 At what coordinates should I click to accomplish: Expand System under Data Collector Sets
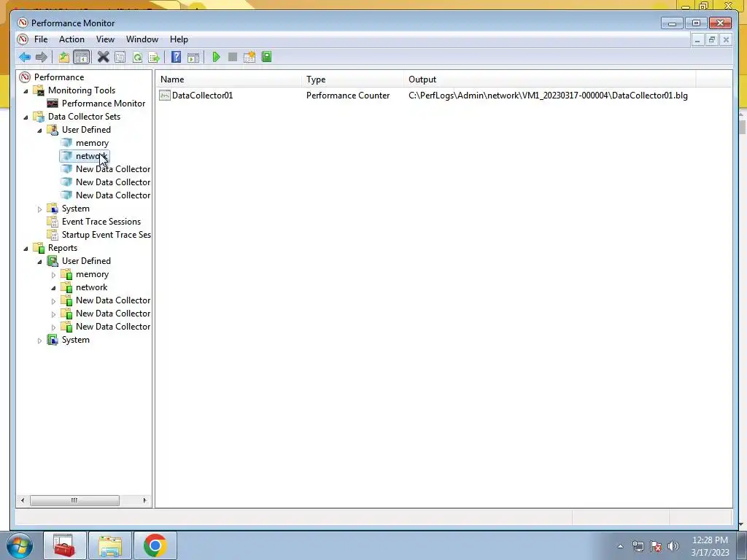point(39,209)
